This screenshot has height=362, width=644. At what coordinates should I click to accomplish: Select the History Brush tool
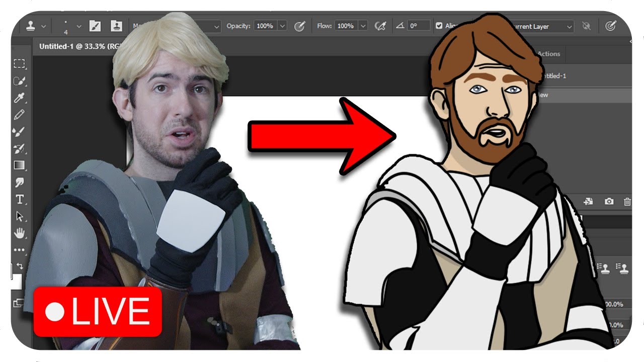click(x=19, y=149)
